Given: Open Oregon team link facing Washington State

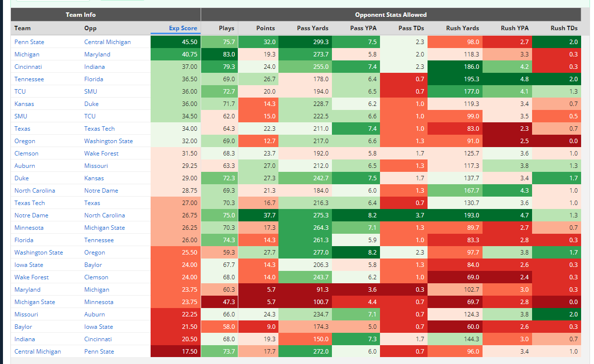Looking at the screenshot, I should tap(25, 141).
